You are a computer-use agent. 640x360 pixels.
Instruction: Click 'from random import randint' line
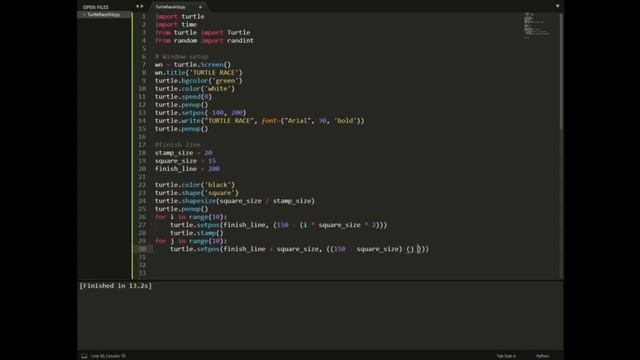(x=204, y=40)
